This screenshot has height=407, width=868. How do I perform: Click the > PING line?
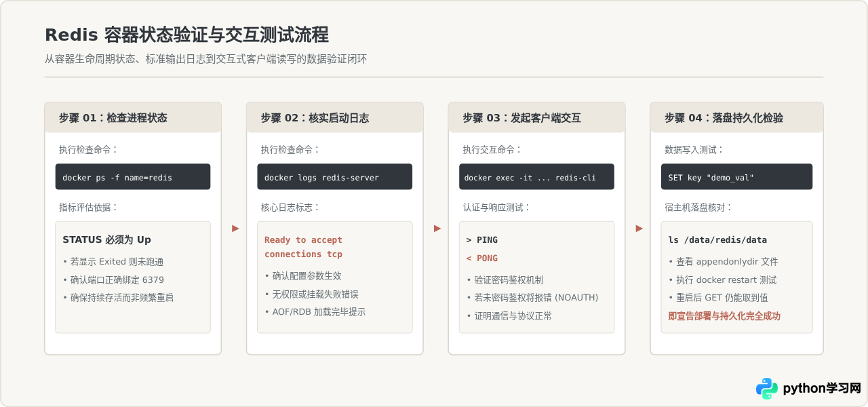[x=482, y=240]
